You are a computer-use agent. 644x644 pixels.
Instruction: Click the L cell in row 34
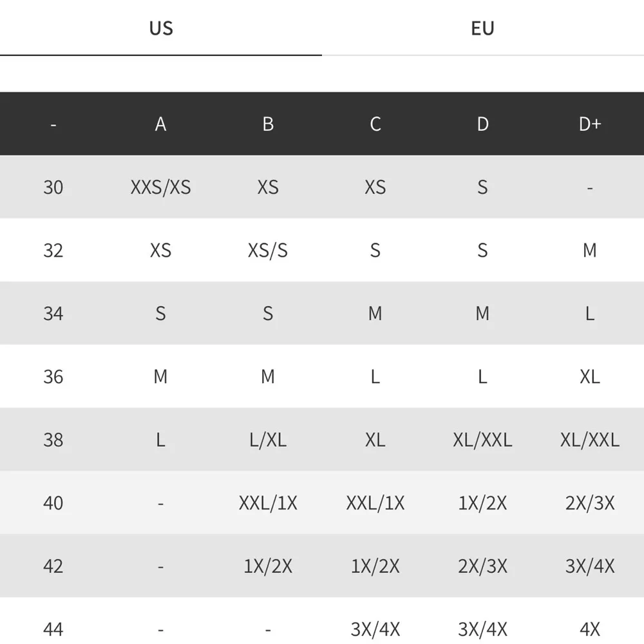tap(590, 313)
